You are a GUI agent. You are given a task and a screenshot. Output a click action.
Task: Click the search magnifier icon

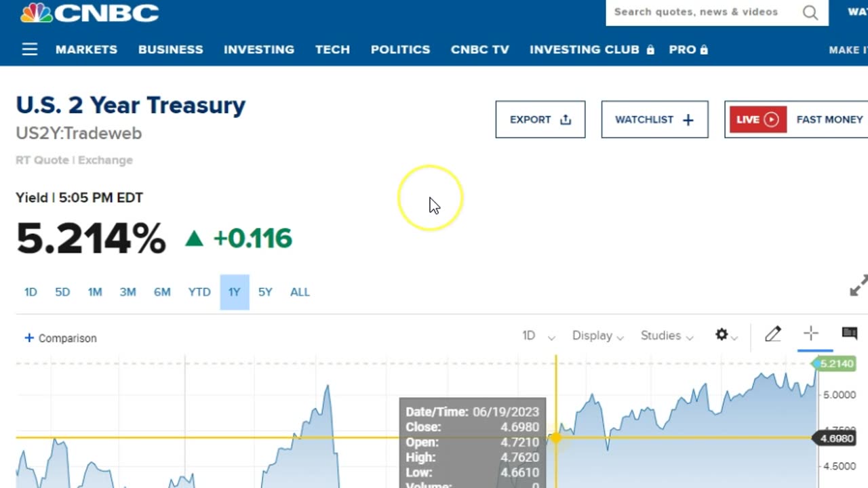[810, 12]
